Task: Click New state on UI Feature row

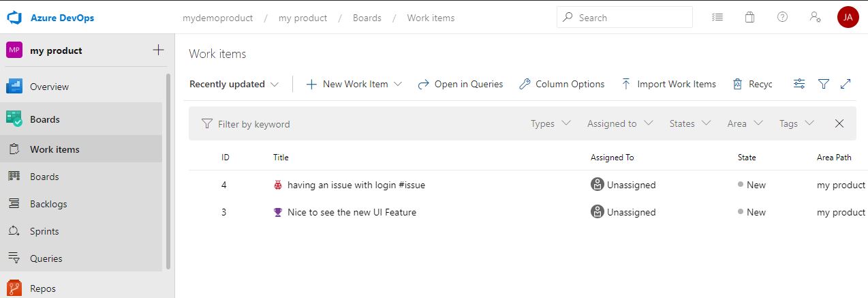Action: pyautogui.click(x=751, y=212)
